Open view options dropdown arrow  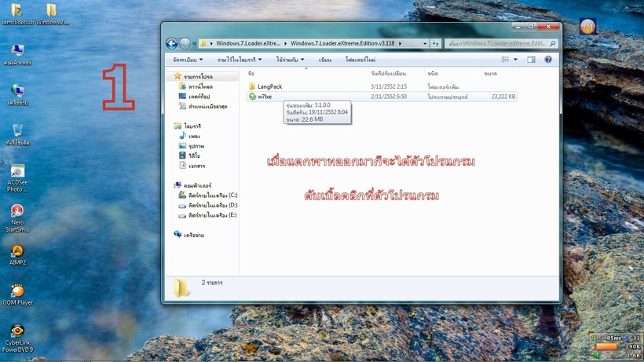515,60
